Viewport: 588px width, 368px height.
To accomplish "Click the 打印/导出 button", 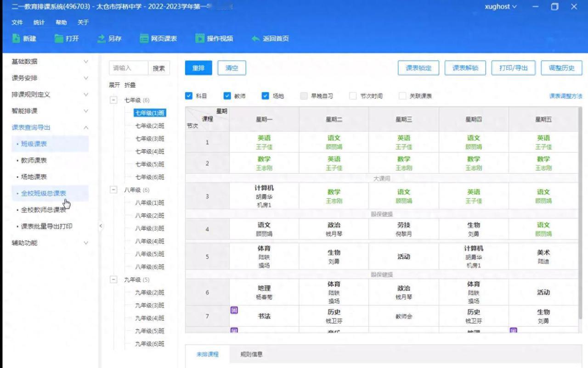I will 514,68.
